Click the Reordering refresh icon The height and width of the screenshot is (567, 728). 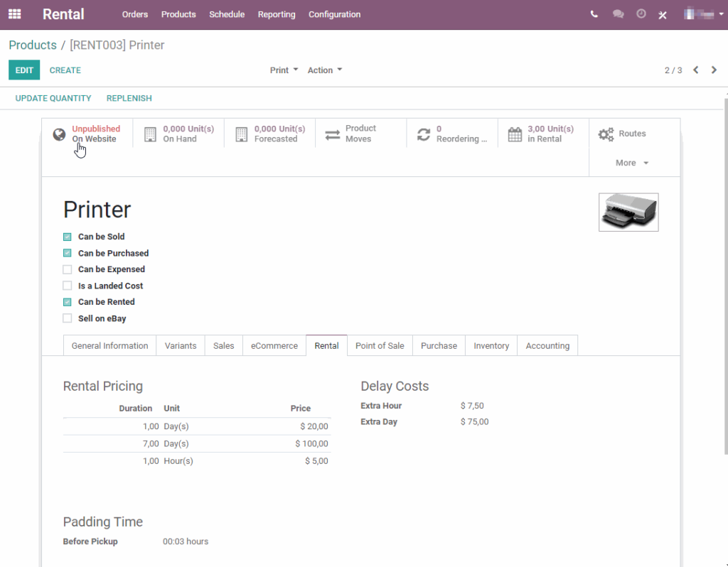424,134
